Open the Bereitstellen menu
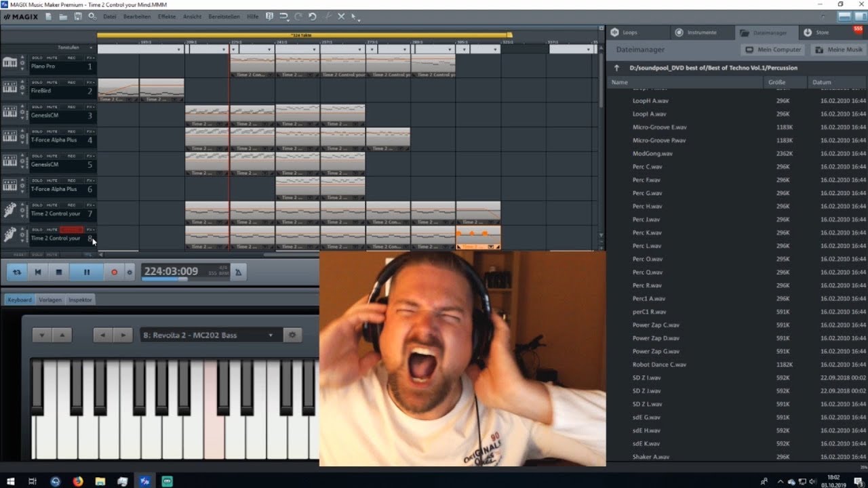The width and height of the screenshot is (868, 488). click(x=224, y=16)
